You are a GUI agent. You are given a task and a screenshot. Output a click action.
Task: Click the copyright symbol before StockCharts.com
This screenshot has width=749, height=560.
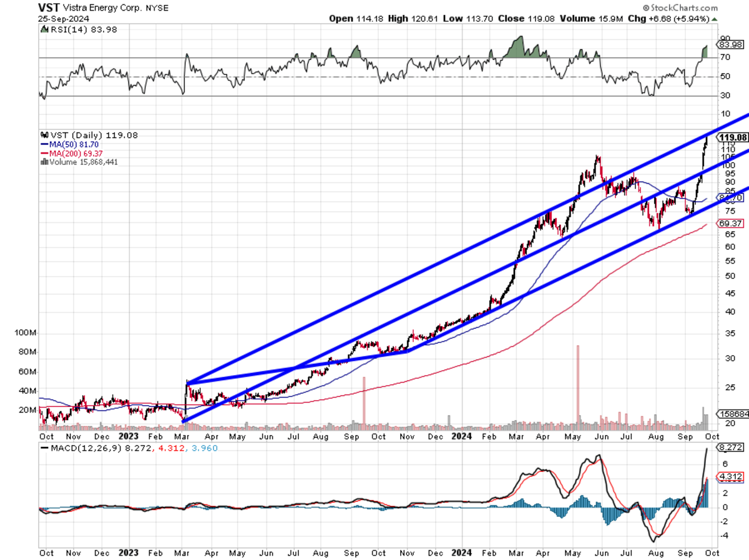coord(647,6)
